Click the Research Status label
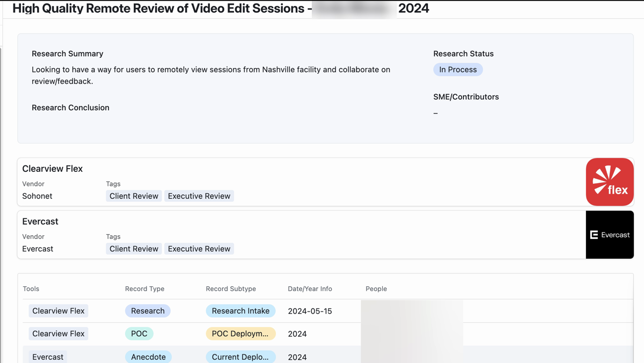 [x=463, y=54]
